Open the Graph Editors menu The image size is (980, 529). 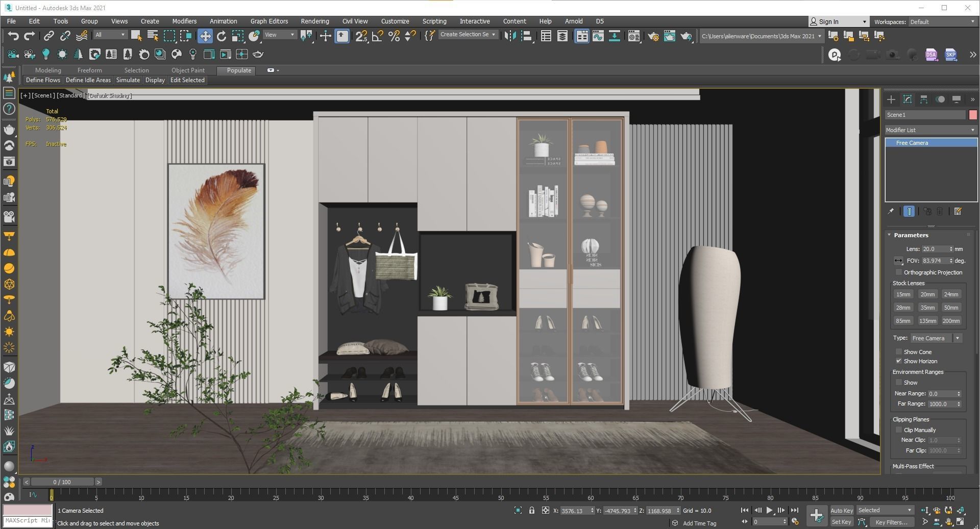tap(269, 21)
